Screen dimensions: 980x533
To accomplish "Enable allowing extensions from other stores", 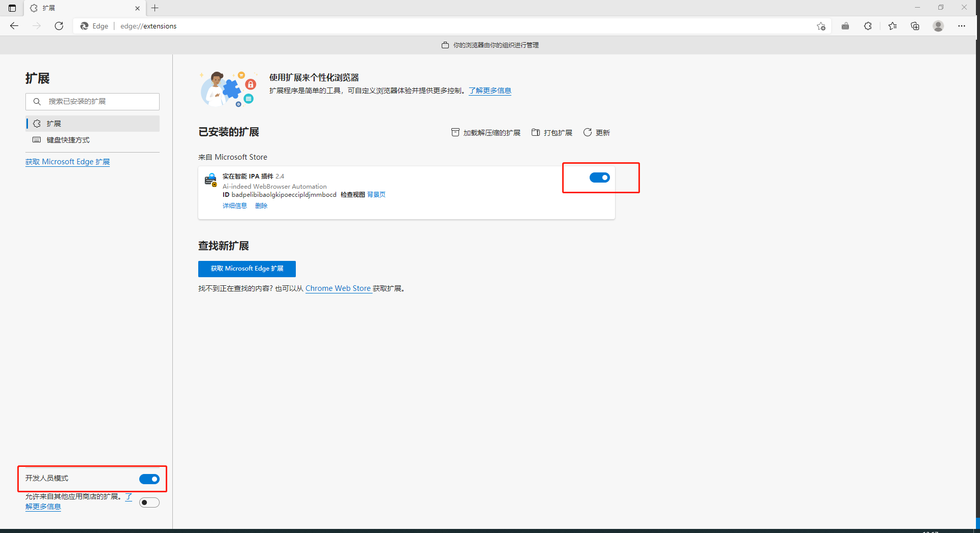I will click(149, 502).
